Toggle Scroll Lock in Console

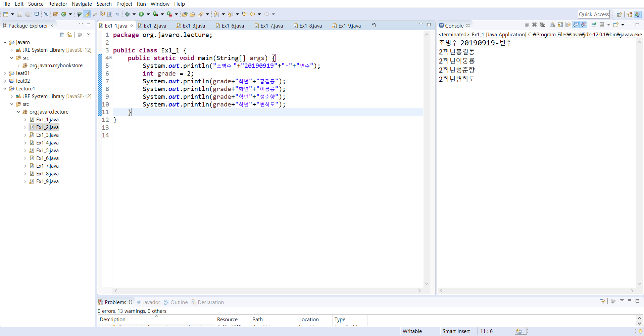pyautogui.click(x=560, y=25)
